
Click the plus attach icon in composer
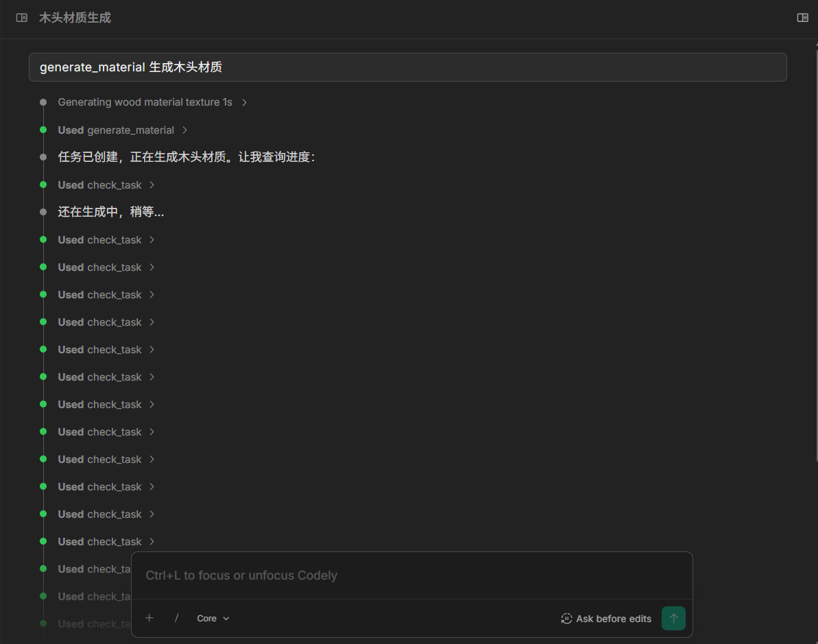tap(149, 618)
